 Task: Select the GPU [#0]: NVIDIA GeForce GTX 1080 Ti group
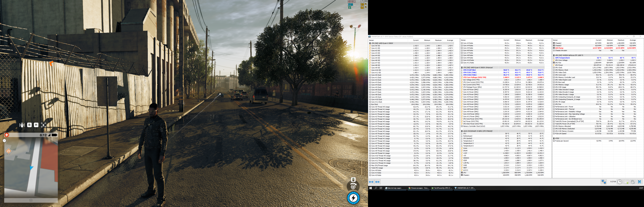coord(569,55)
